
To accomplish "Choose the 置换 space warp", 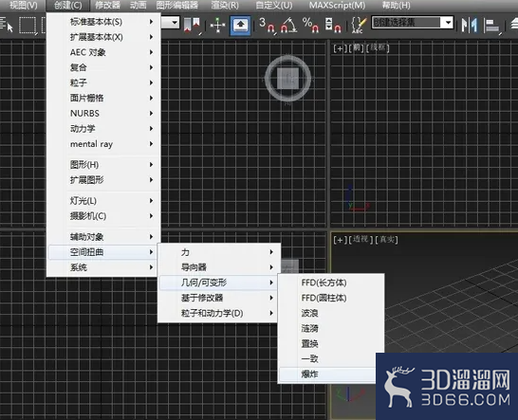I will (331, 344).
